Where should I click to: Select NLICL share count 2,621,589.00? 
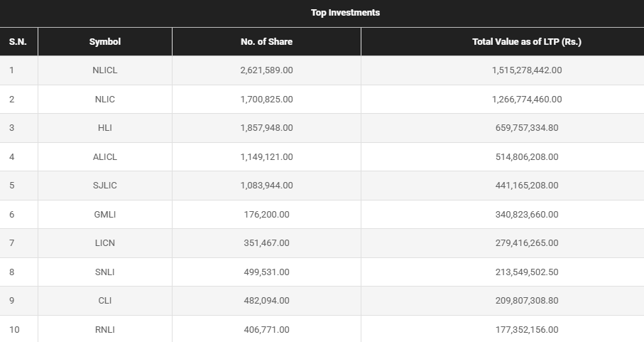tap(266, 70)
